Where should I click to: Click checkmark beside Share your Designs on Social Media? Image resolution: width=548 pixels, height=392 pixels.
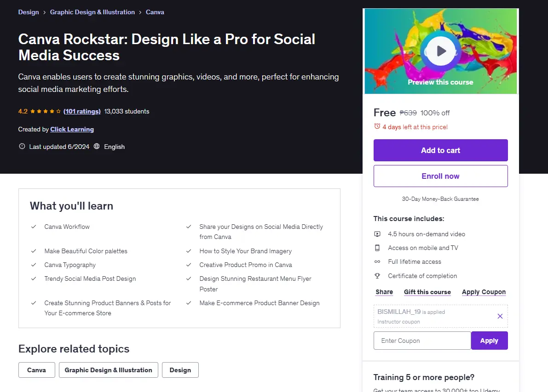[189, 227]
